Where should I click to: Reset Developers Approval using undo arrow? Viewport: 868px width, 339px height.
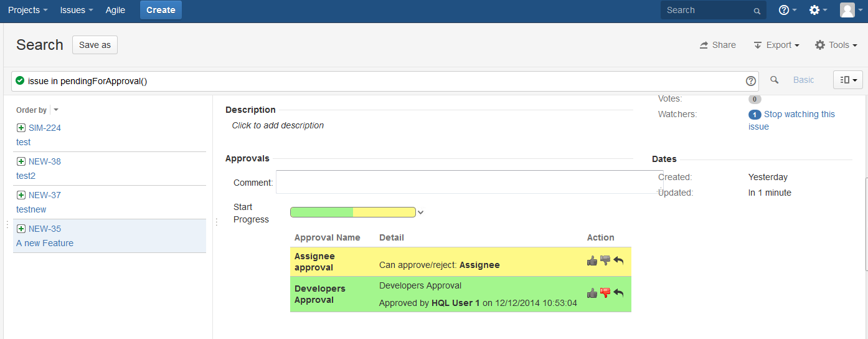[x=618, y=293]
